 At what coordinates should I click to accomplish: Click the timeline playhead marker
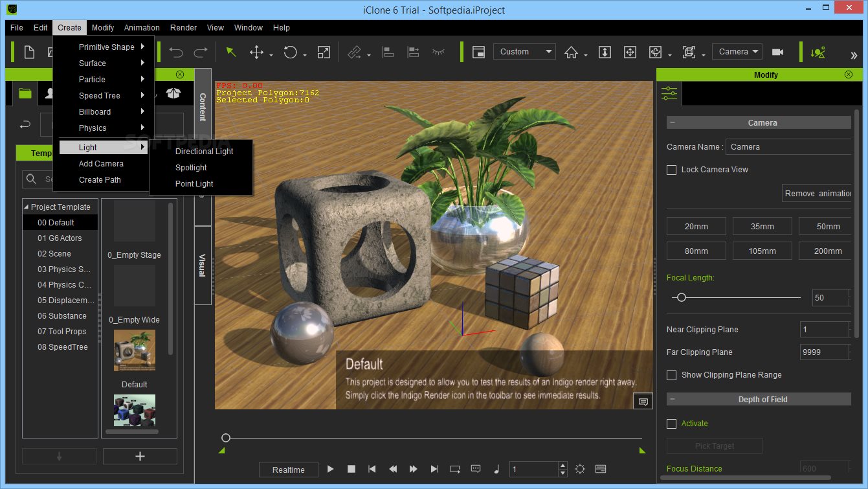pyautogui.click(x=225, y=438)
